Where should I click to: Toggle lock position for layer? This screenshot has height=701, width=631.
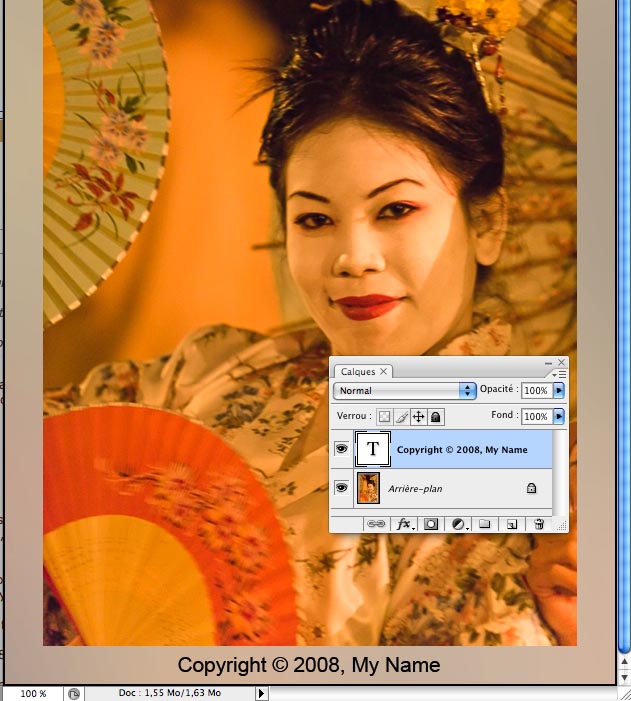tap(419, 416)
